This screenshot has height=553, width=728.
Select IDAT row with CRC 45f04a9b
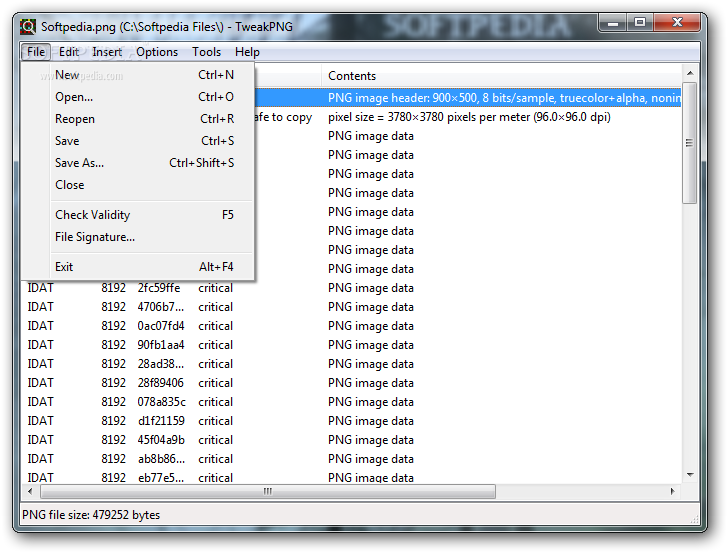(351, 440)
